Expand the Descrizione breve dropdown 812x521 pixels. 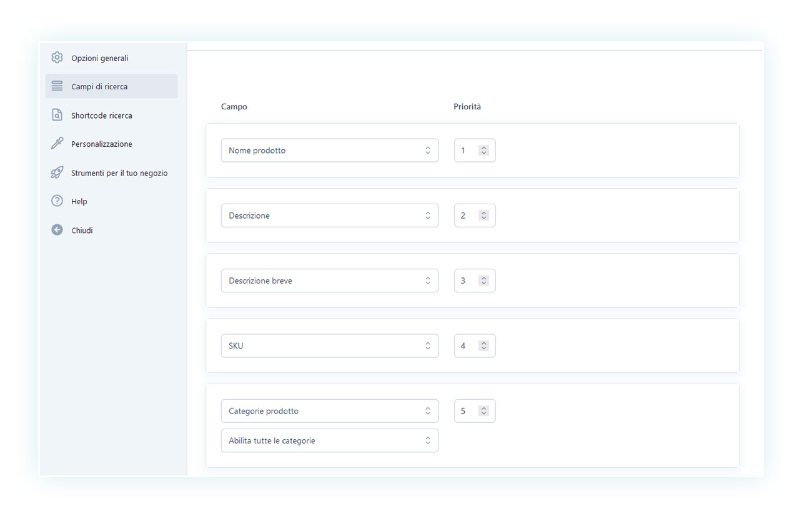(x=330, y=280)
